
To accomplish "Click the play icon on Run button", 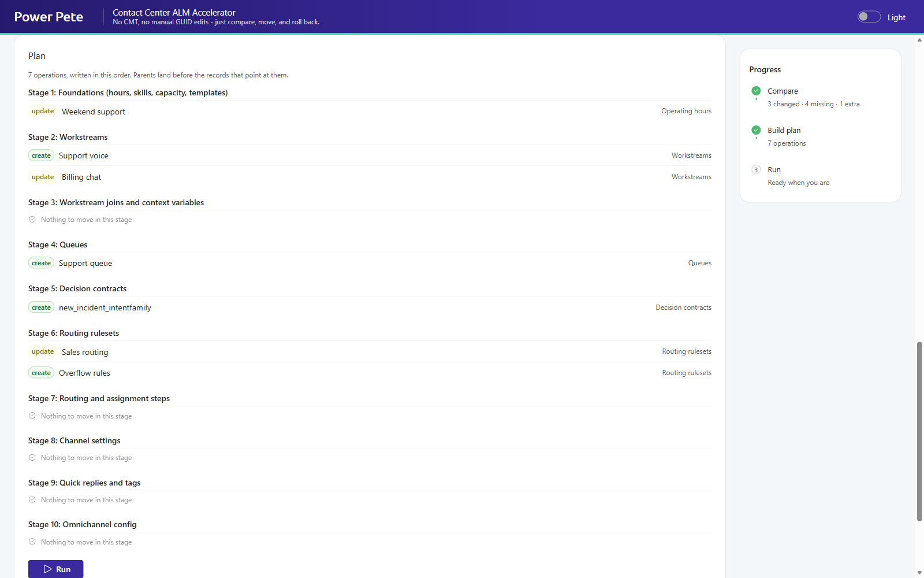I will point(48,569).
